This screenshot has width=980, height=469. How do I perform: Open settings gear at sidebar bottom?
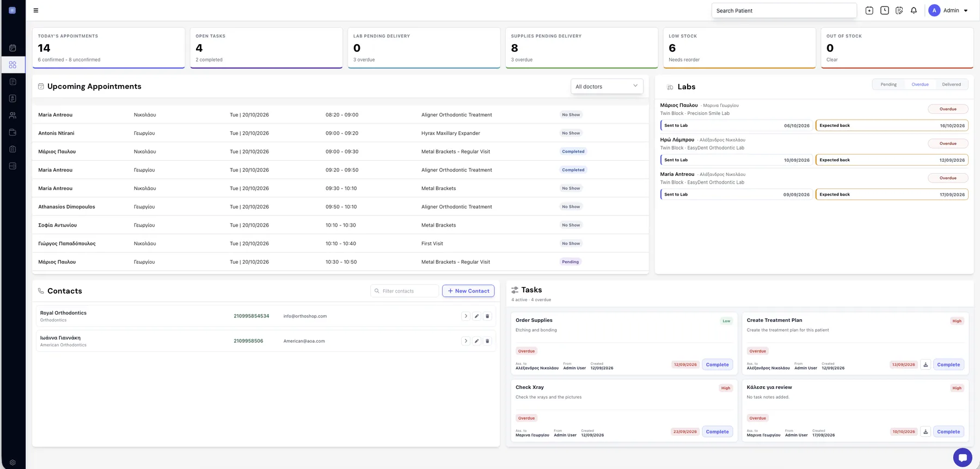pos(13,462)
